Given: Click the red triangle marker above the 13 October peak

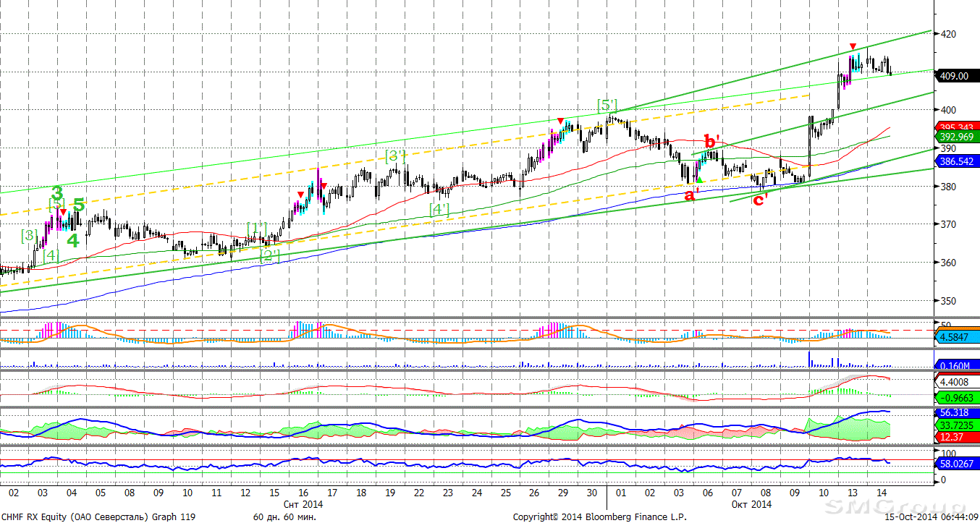Looking at the screenshot, I should click(854, 46).
